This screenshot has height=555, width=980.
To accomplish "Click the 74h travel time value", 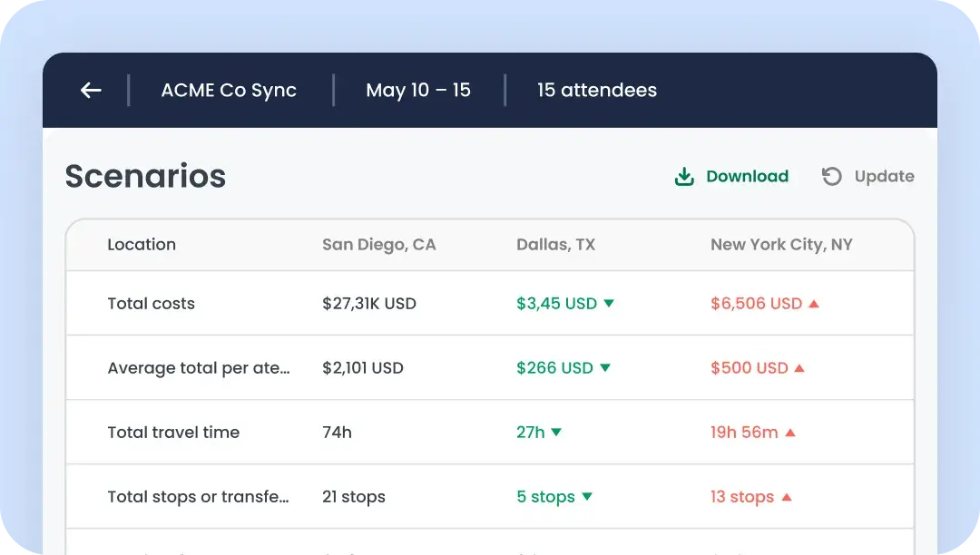I will [x=337, y=433].
